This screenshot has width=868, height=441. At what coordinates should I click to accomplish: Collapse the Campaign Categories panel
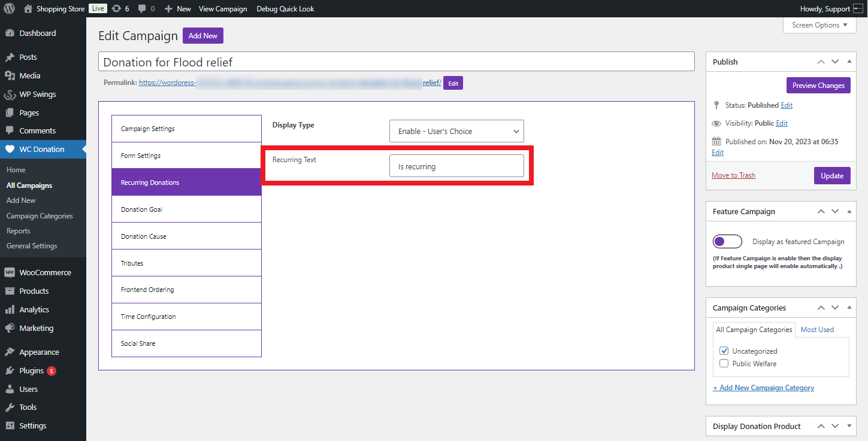pyautogui.click(x=849, y=308)
